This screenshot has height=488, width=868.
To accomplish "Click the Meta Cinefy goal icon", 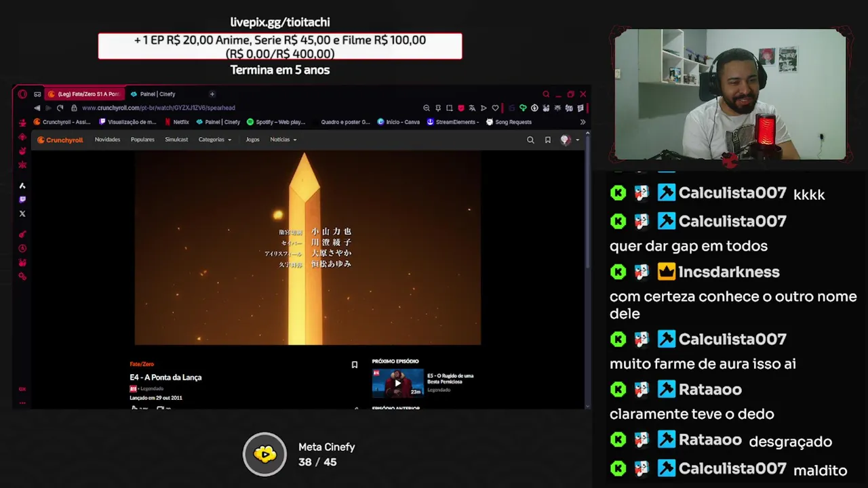I will pos(265,454).
